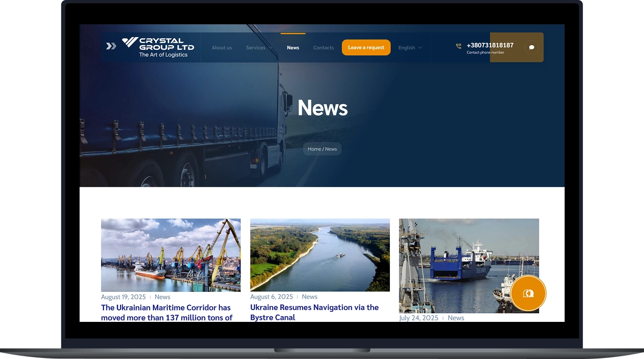This screenshot has height=359, width=644.
Task: Click the double-chevron arrow icon beside the logo
Action: pyautogui.click(x=111, y=46)
